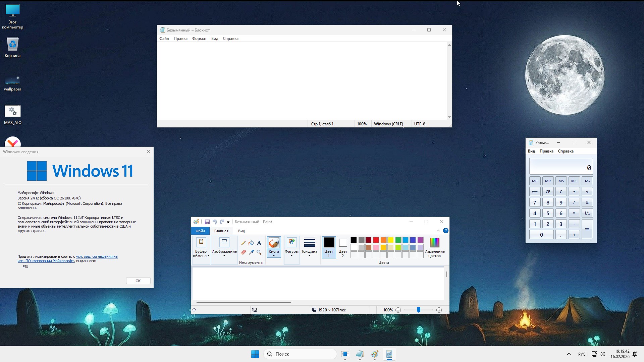Select the Text tool in Paint
The height and width of the screenshot is (362, 644).
(x=259, y=243)
